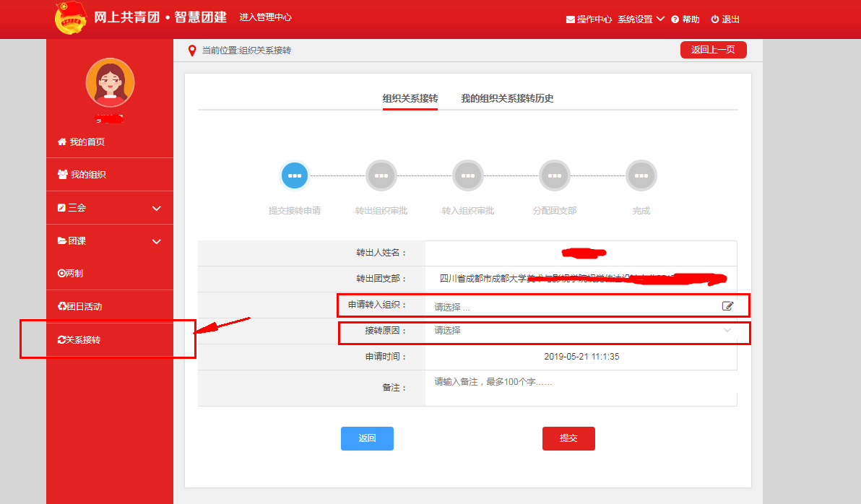This screenshot has height=504, width=861.
Task: Click the blue 返回 button
Action: pyautogui.click(x=368, y=438)
